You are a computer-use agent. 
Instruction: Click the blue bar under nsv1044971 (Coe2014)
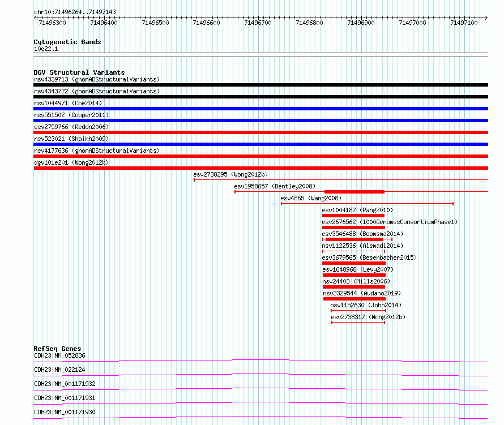pos(260,109)
